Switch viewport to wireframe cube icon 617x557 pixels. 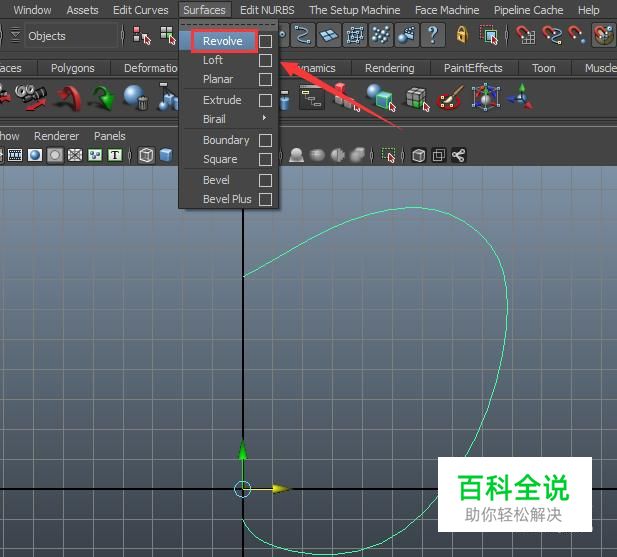click(146, 155)
